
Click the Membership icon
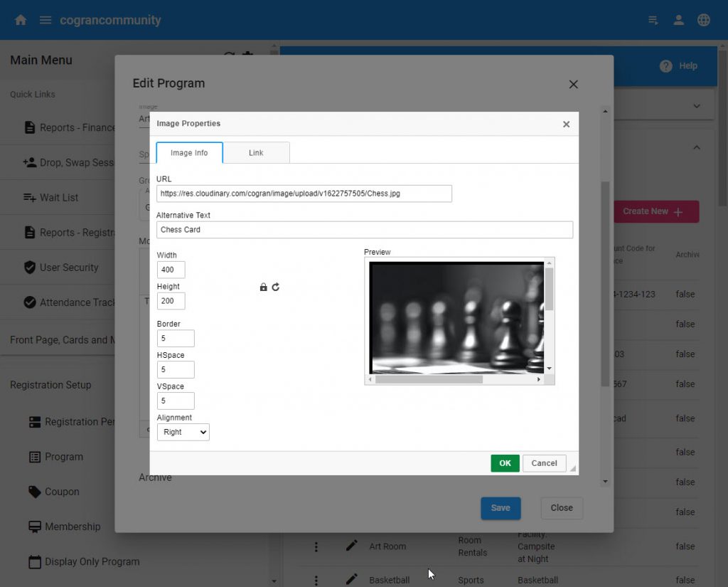coord(35,527)
